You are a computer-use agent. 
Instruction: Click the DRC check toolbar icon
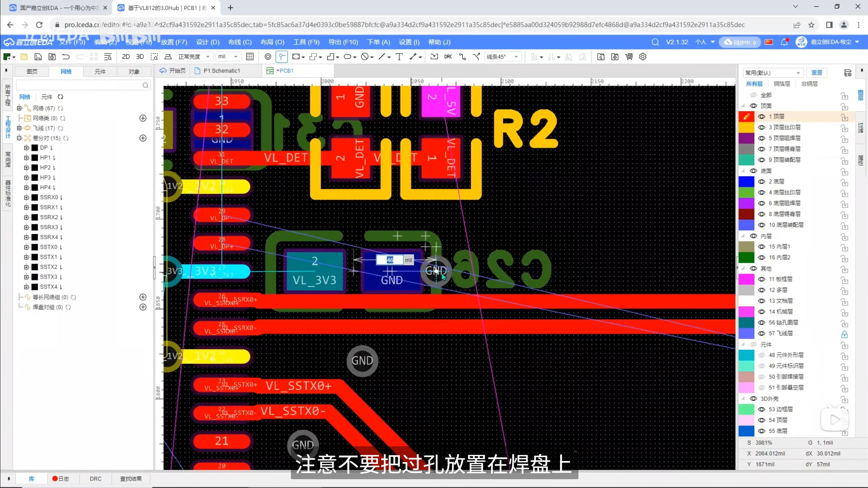coord(448,57)
